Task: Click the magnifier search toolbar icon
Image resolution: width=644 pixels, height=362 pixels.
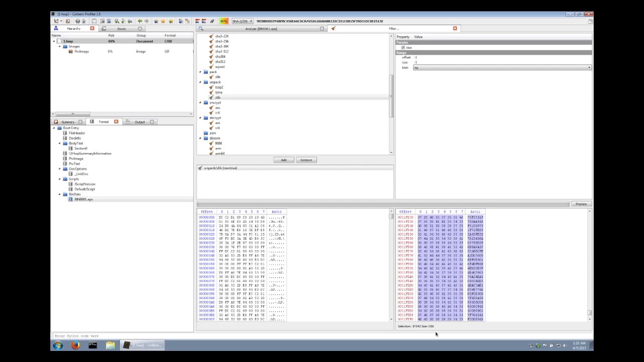Action: click(117, 21)
